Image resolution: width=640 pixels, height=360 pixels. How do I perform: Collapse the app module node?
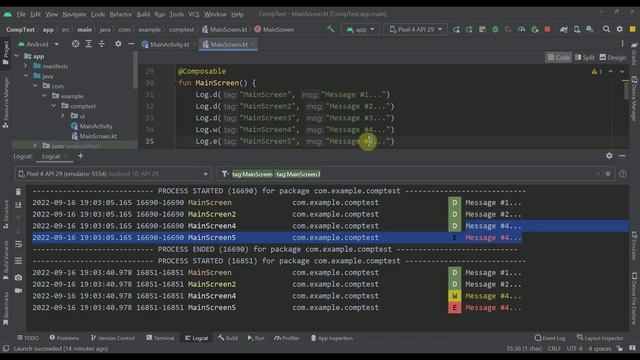pos(17,56)
